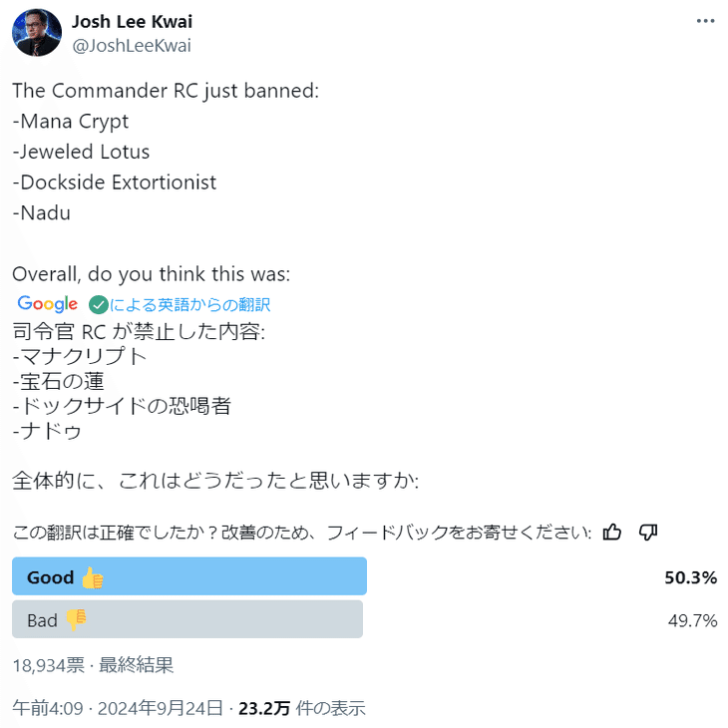
Task: Click the 49.7% poll result percentage
Action: point(692,620)
